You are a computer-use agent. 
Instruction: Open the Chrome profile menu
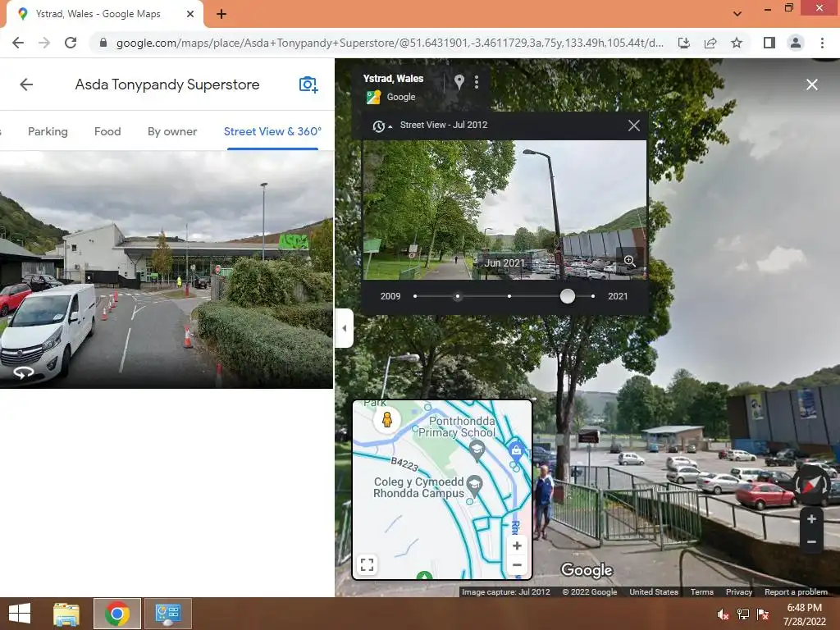click(x=796, y=43)
